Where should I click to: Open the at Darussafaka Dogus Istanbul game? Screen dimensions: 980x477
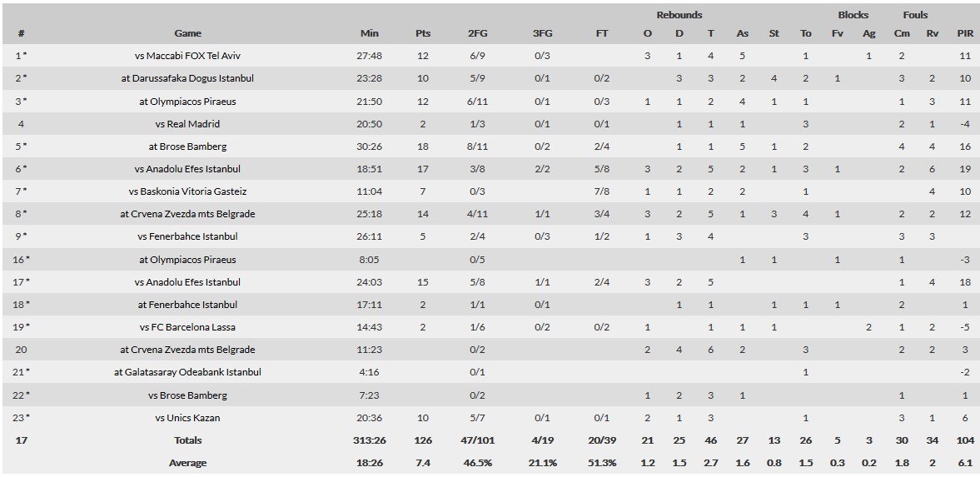(x=187, y=78)
